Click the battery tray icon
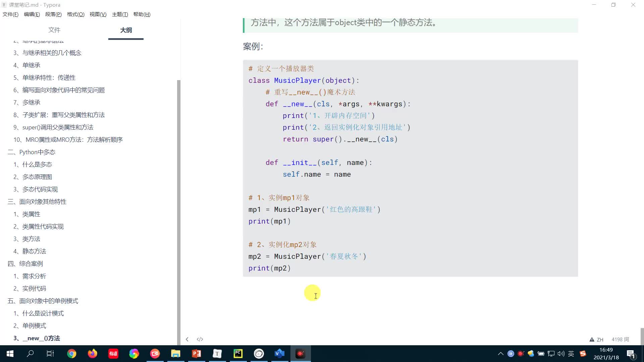The height and width of the screenshot is (362, 644). click(x=541, y=354)
